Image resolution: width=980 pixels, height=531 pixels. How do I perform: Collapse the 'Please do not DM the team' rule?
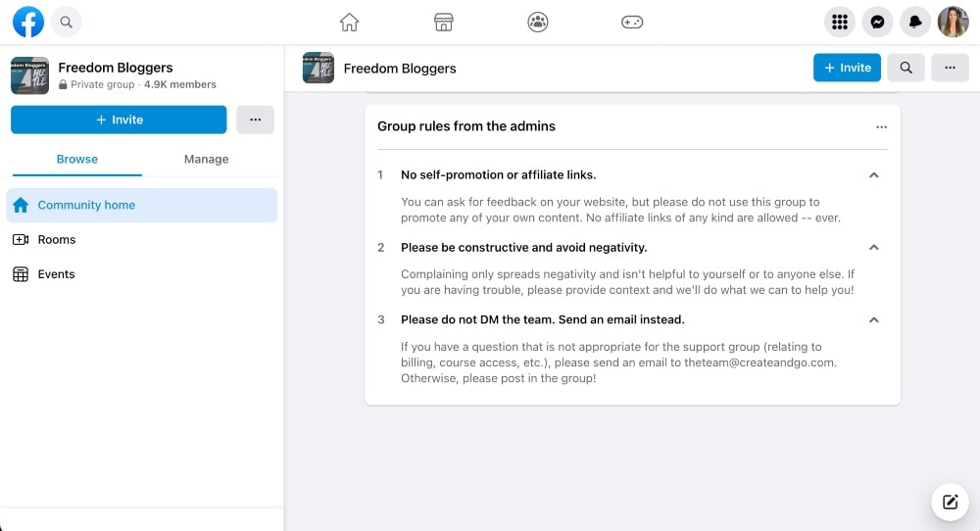point(874,320)
